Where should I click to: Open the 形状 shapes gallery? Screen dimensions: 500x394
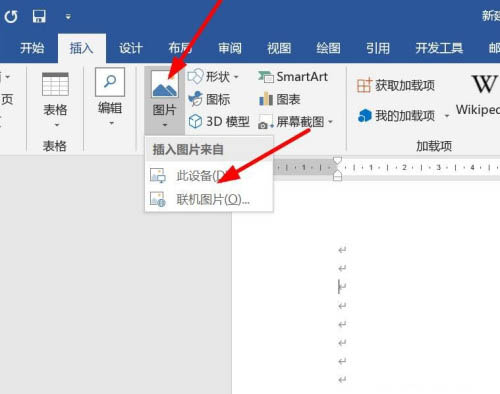click(209, 77)
